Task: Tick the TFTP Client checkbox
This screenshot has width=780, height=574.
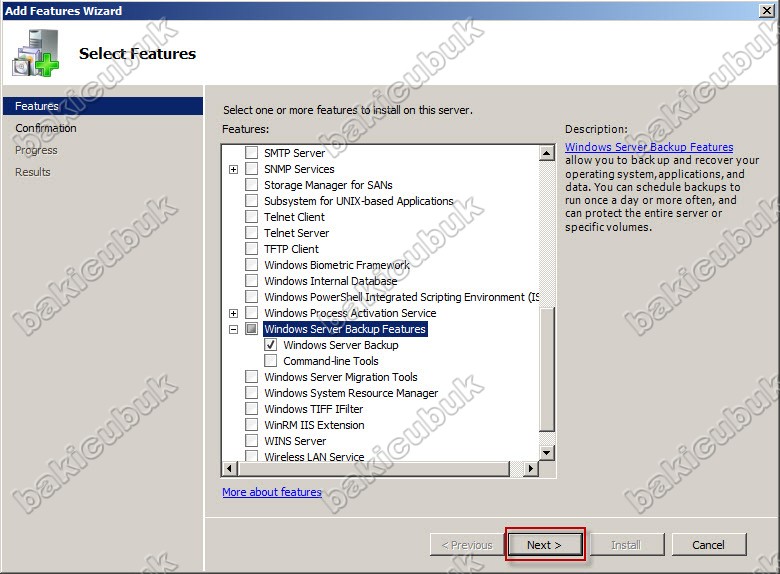Action: 252,249
